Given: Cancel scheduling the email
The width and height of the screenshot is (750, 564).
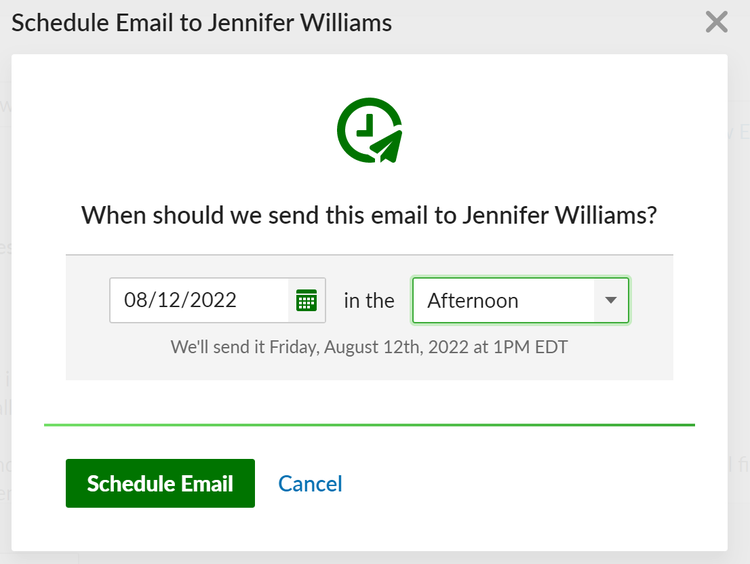Looking at the screenshot, I should point(310,484).
